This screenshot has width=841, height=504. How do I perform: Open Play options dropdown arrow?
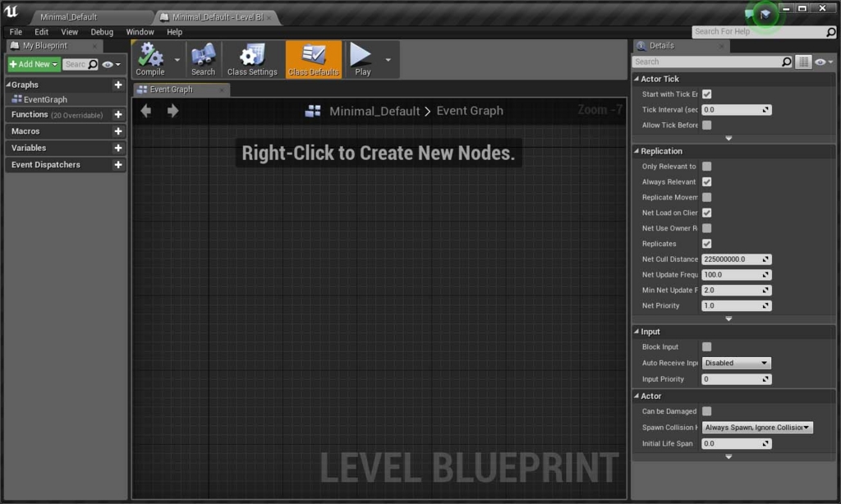pos(388,60)
